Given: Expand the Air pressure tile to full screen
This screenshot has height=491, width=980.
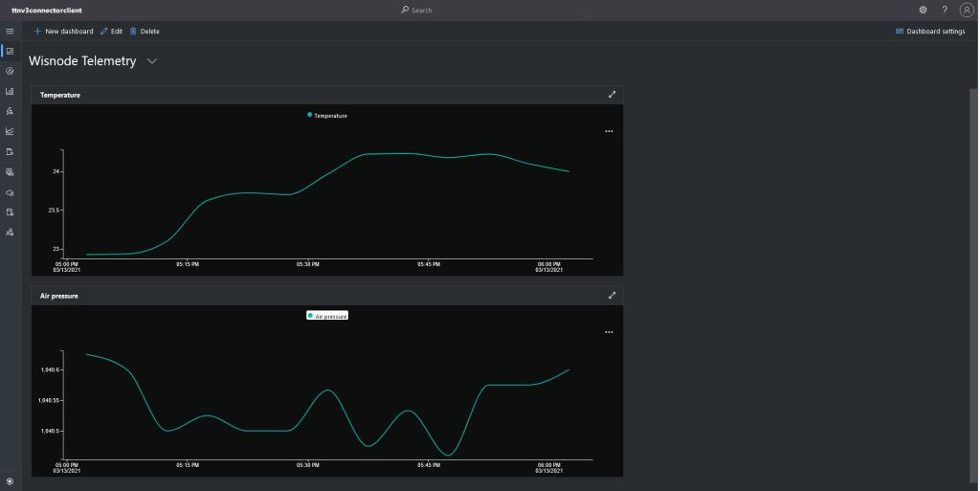Looking at the screenshot, I should point(612,296).
